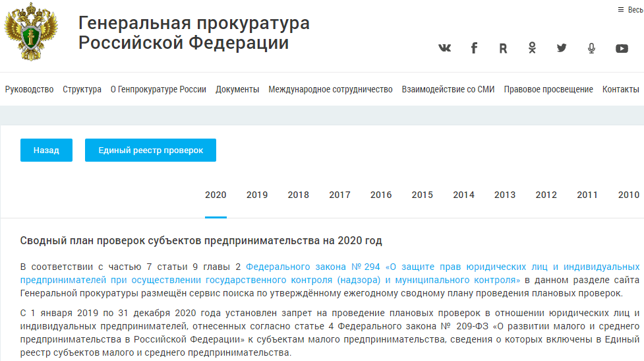This screenshot has height=361, width=644.
Task: Click the Rutube R icon
Action: (503, 49)
